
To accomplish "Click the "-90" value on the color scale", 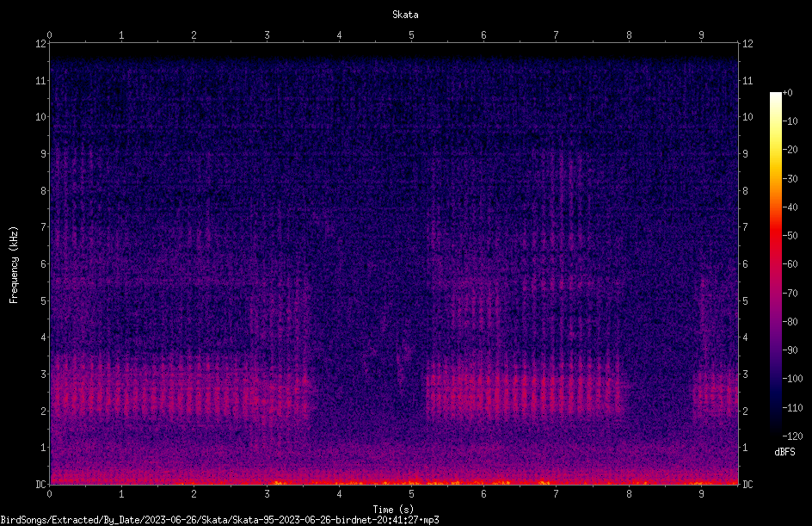I will (x=790, y=350).
